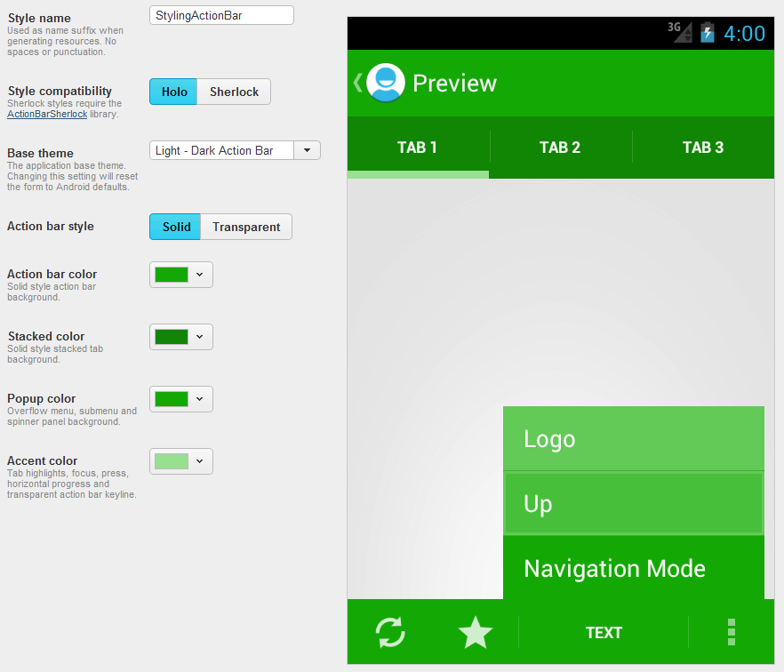Select Navigation Mode in popup menu
This screenshot has height=672, width=784.
(x=634, y=567)
